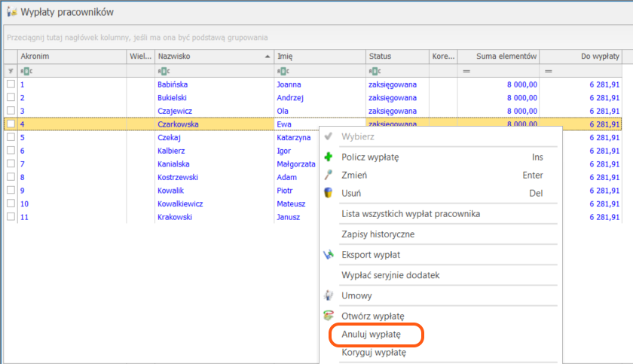Click the surname Kanialska
This screenshot has height=364, width=633.
[x=173, y=164]
